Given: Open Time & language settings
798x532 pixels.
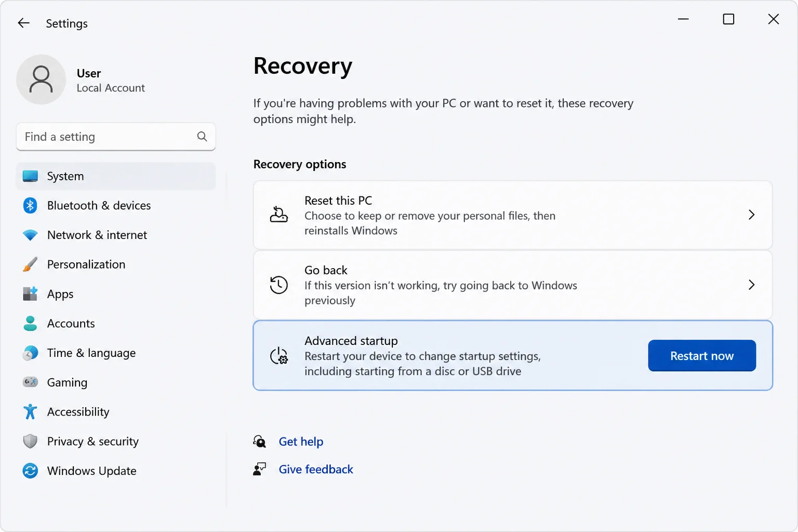Looking at the screenshot, I should click(116, 353).
